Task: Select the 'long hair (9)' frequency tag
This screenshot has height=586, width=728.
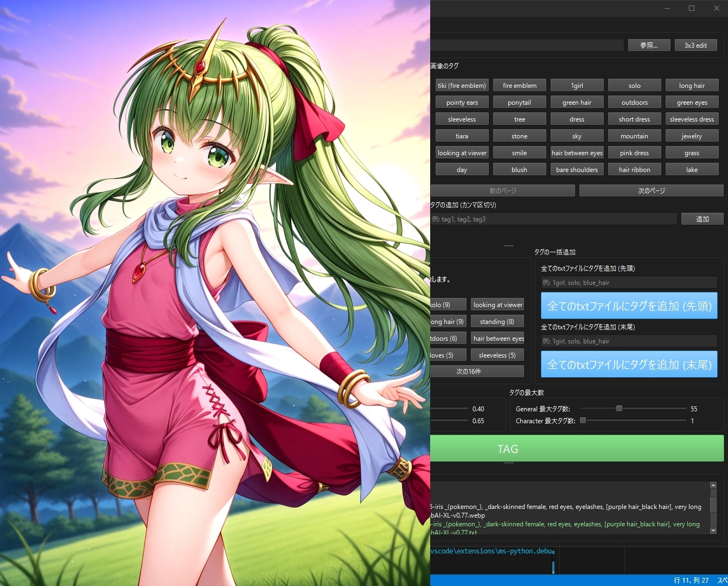Action: [x=448, y=322]
